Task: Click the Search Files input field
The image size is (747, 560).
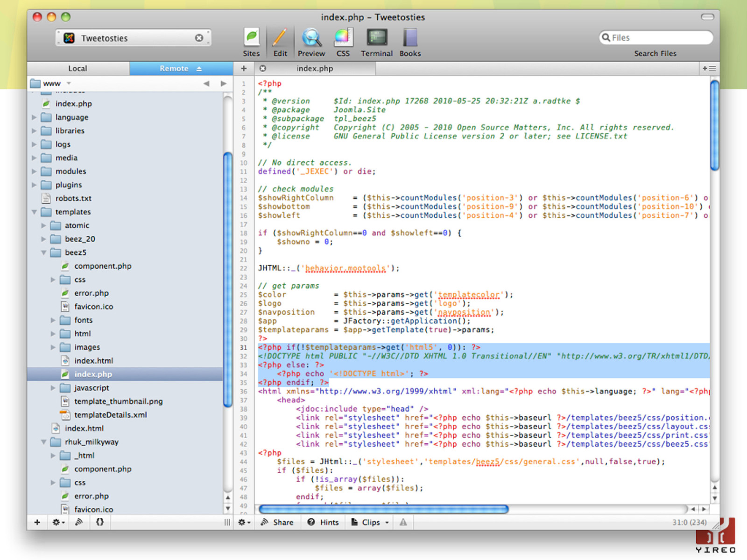Action: 656,37
